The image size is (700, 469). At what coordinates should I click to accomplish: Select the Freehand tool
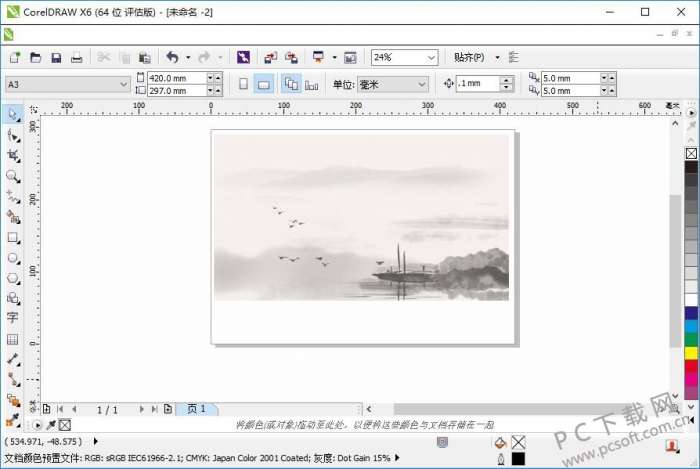[x=13, y=197]
